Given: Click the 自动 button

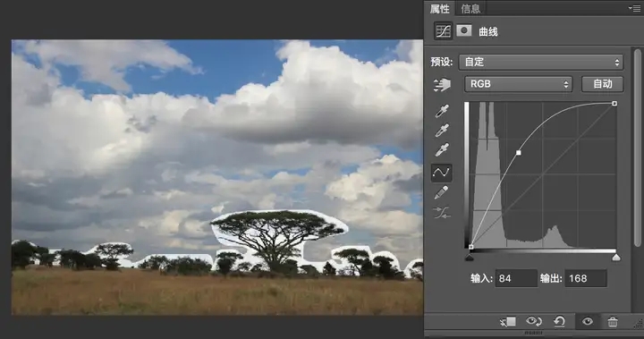Looking at the screenshot, I should click(x=603, y=84).
